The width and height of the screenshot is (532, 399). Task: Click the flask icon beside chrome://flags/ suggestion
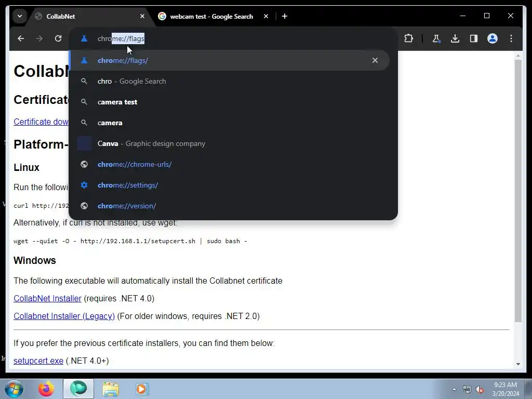84,60
